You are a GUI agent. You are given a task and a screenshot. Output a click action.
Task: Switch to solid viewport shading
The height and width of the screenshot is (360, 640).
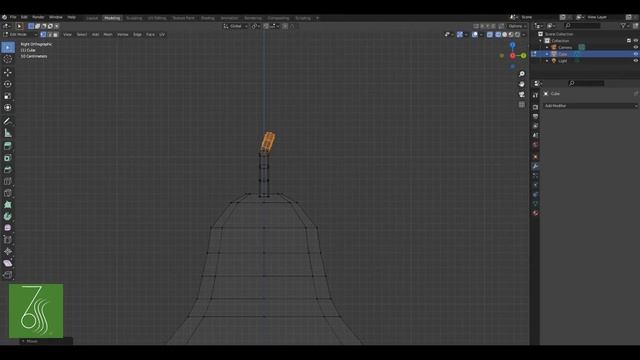(504, 35)
